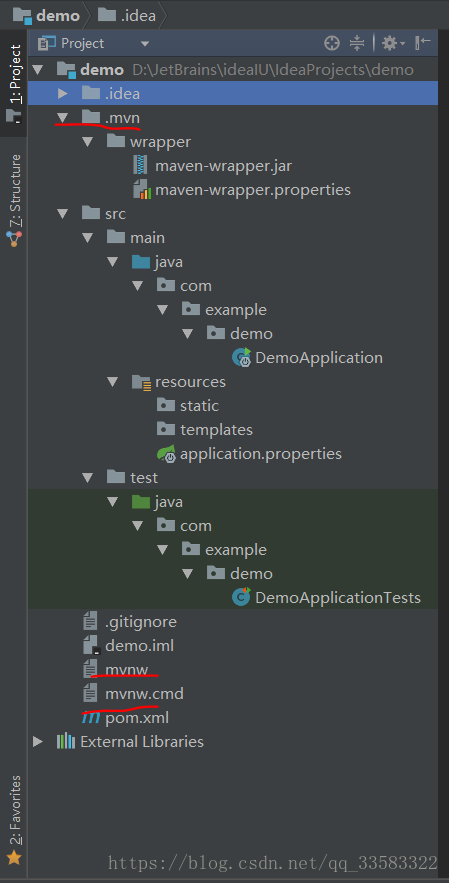Click the maven-wrapper.properties file icon
Image resolution: width=449 pixels, height=883 pixels.
pyautogui.click(x=141, y=190)
